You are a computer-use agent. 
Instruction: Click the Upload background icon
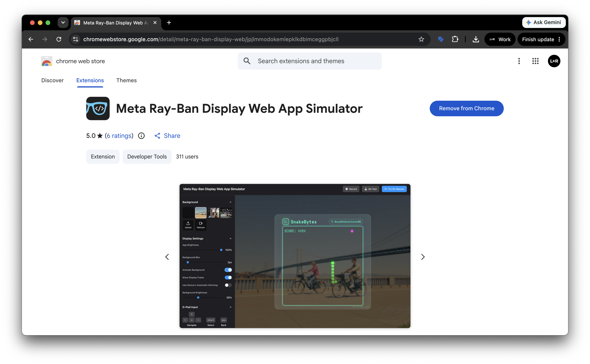click(x=188, y=225)
